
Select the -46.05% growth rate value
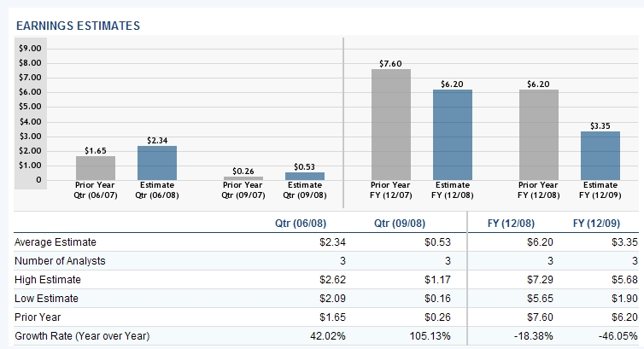coord(618,334)
